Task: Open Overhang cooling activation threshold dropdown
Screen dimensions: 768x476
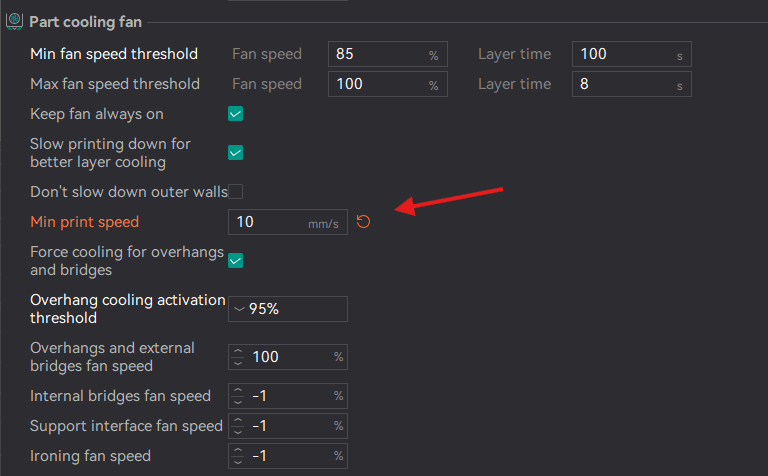Action: pos(238,309)
